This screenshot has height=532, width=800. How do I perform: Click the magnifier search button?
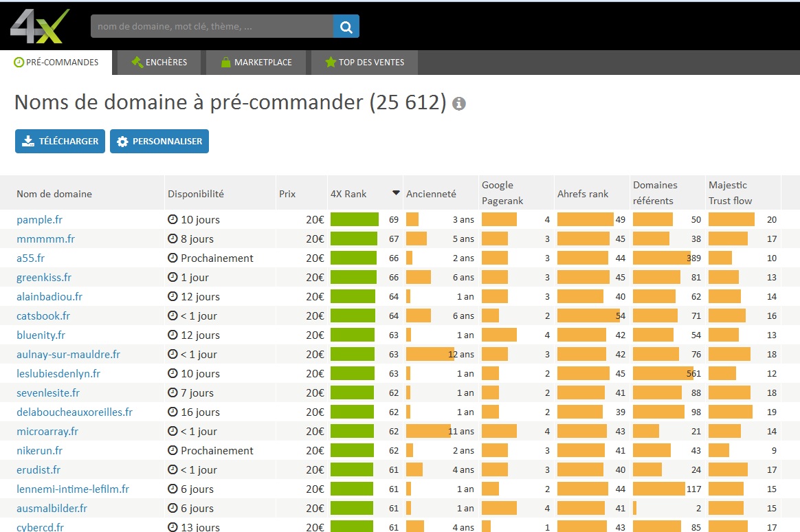point(346,27)
